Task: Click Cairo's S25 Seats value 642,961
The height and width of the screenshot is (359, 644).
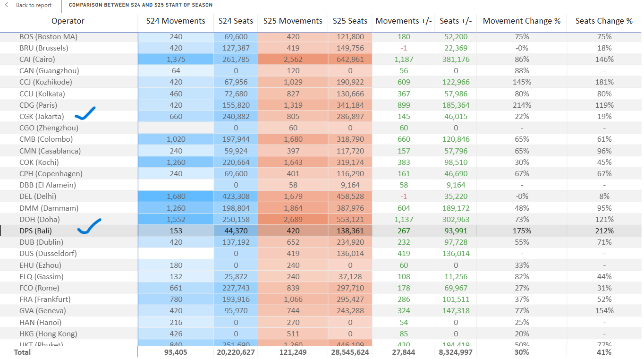Action: [350, 60]
